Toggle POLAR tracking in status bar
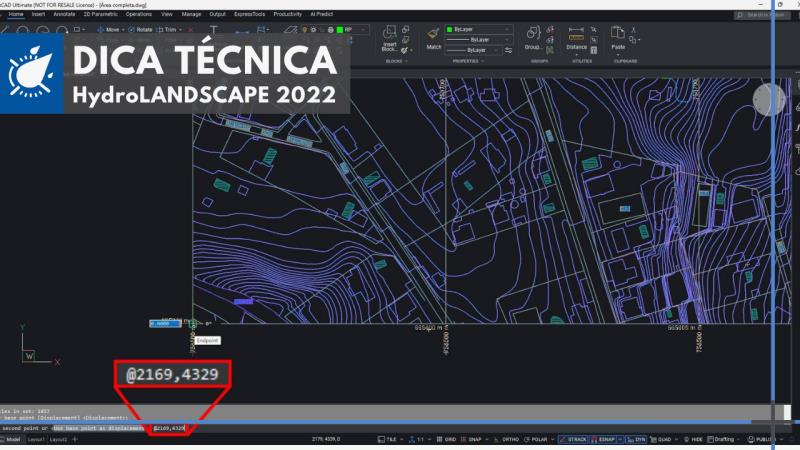The width and height of the screenshot is (800, 450). [535, 439]
